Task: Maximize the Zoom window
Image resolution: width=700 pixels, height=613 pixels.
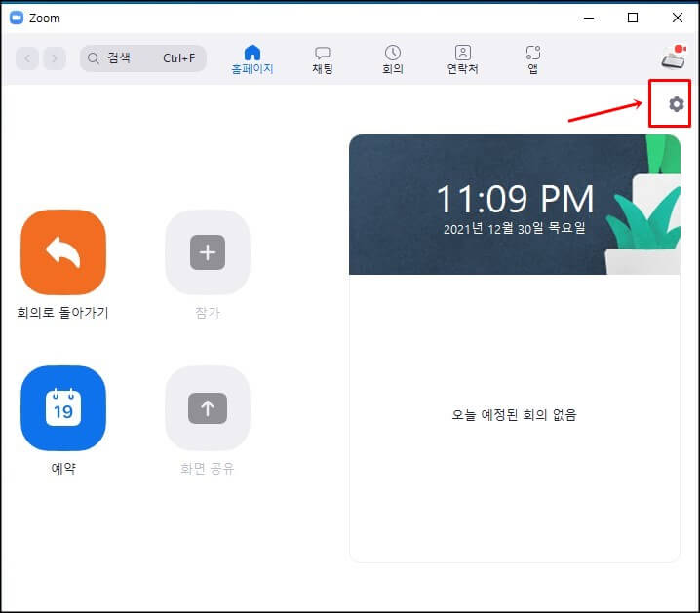Action: click(x=633, y=18)
